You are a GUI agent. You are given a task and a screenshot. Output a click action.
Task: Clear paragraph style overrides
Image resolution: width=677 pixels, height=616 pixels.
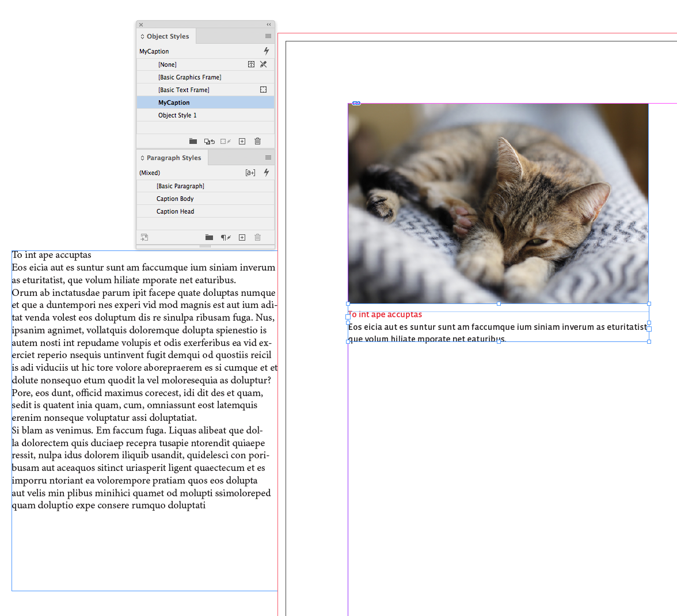225,237
